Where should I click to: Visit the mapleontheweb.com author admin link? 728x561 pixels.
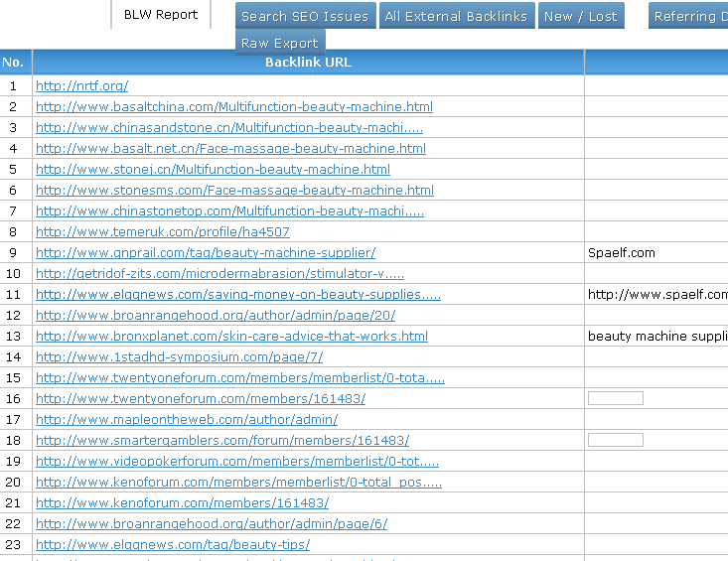coord(187,420)
